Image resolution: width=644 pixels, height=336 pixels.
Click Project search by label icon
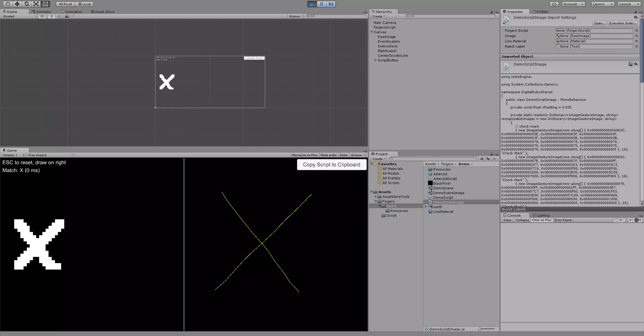click(x=488, y=159)
